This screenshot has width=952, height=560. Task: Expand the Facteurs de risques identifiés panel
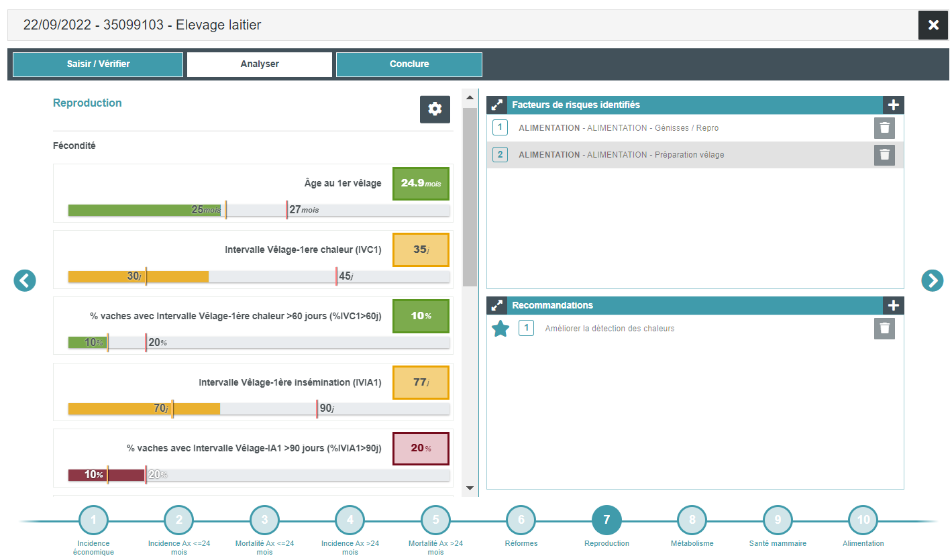(x=496, y=105)
